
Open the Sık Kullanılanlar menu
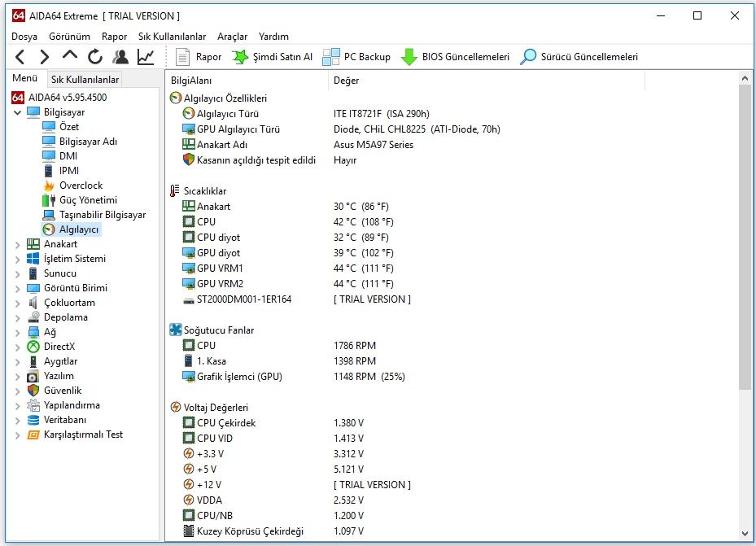click(x=173, y=37)
